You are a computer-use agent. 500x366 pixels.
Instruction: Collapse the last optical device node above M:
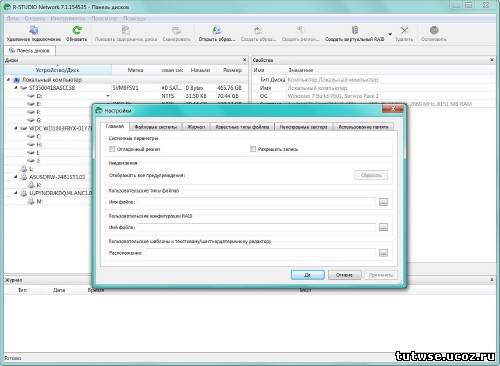point(16,193)
